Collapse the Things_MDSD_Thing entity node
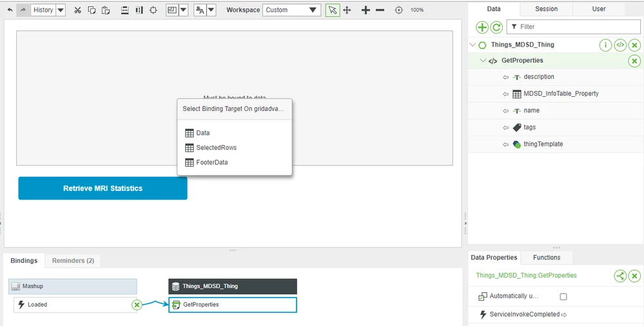Screen dimensions: 644x326 (473, 45)
